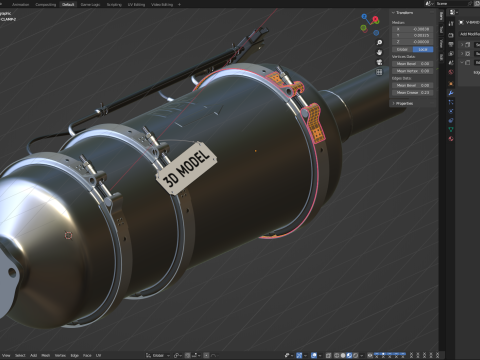
Task: Open the pivot point dropdown
Action: 178,356
